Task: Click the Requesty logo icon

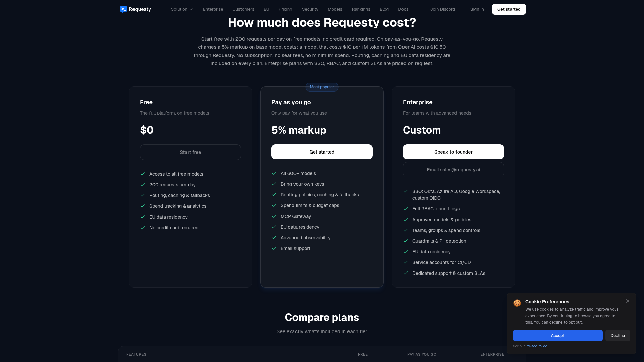Action: tap(123, 9)
